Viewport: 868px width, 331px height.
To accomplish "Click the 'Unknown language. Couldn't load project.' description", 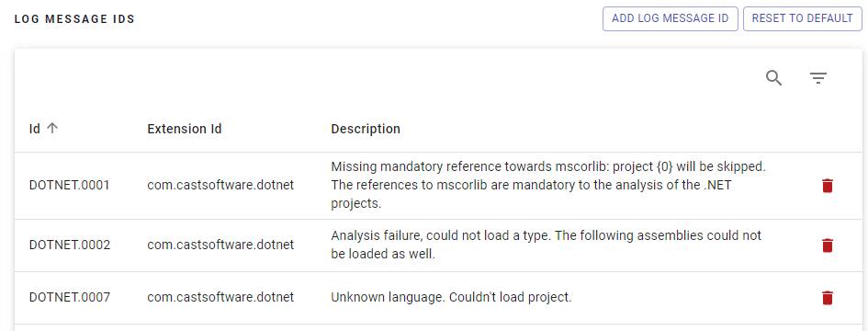I will coord(451,297).
